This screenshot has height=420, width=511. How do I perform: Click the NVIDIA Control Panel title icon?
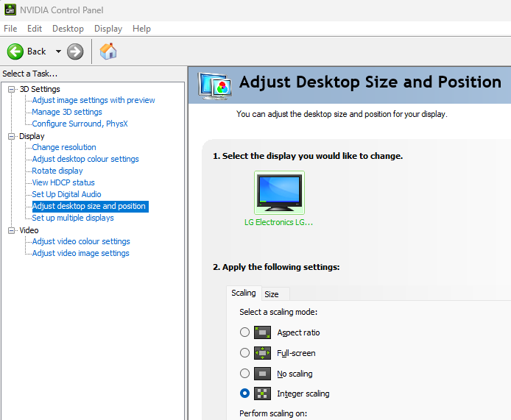pyautogui.click(x=10, y=10)
